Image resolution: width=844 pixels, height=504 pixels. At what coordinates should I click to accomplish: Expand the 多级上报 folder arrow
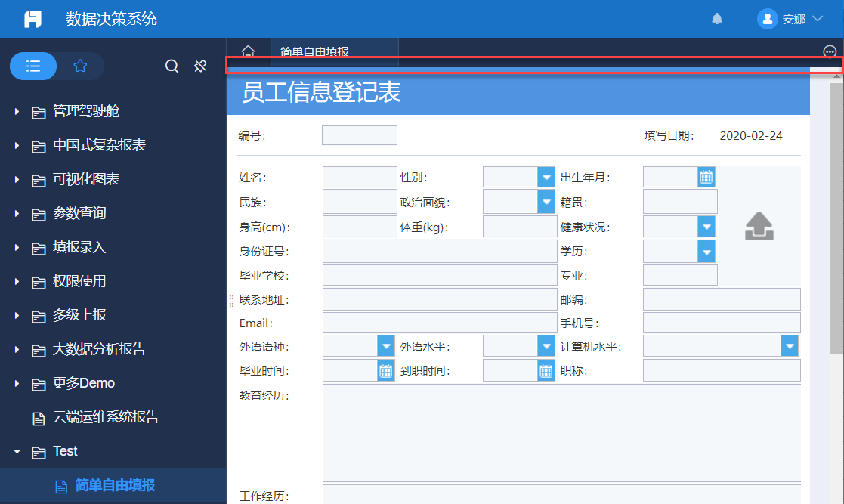click(17, 315)
